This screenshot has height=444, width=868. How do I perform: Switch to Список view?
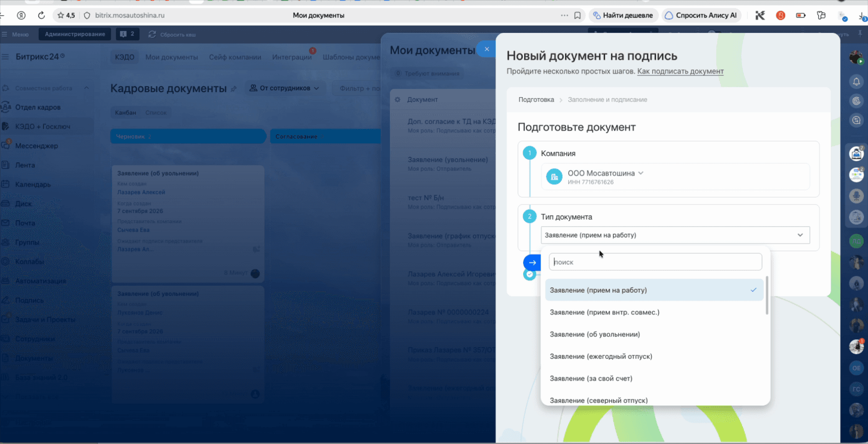point(156,113)
